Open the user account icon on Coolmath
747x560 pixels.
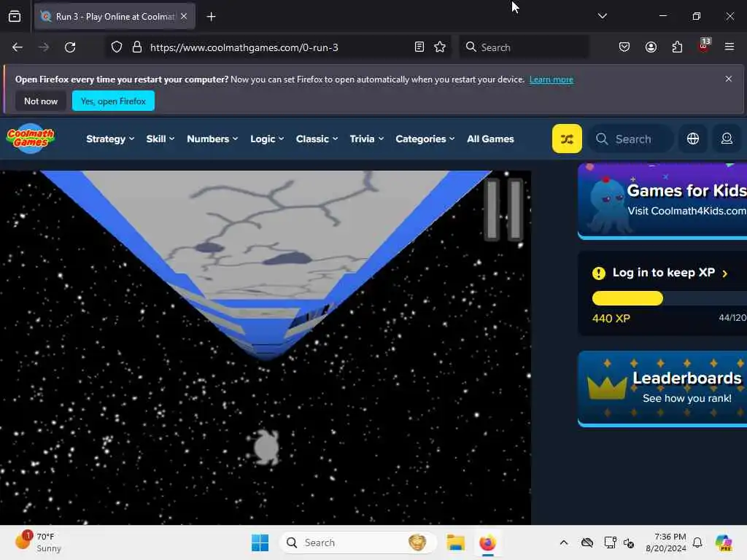[727, 139]
